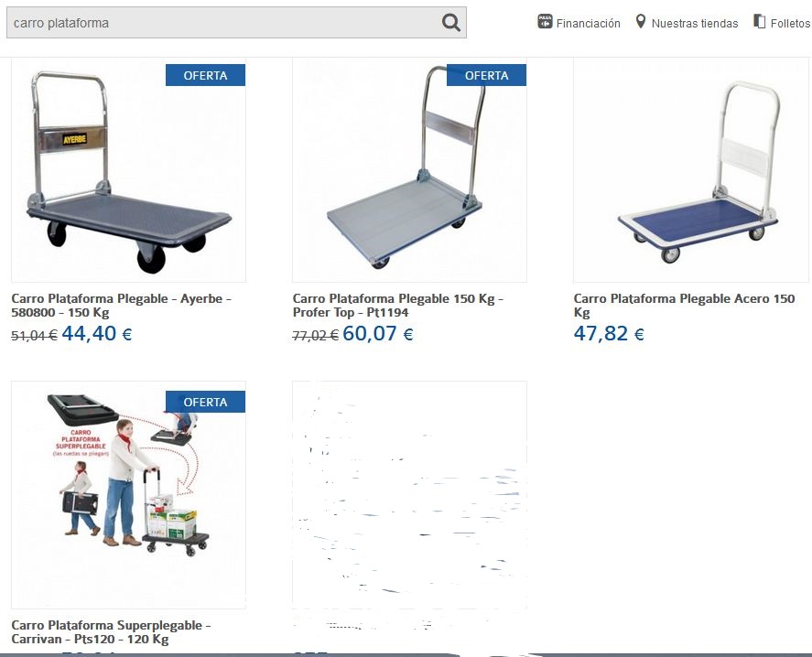
Task: Click the blank fifth product thumbnail
Action: click(409, 495)
